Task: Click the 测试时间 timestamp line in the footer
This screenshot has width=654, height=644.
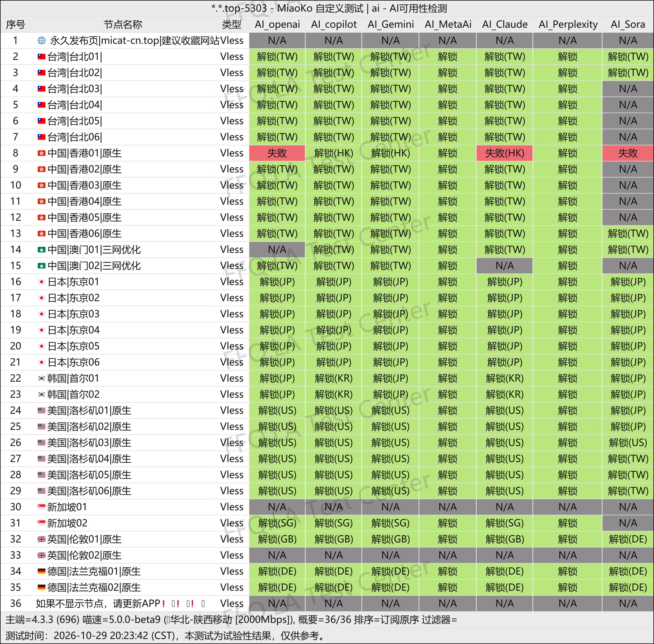Action: pos(165,636)
